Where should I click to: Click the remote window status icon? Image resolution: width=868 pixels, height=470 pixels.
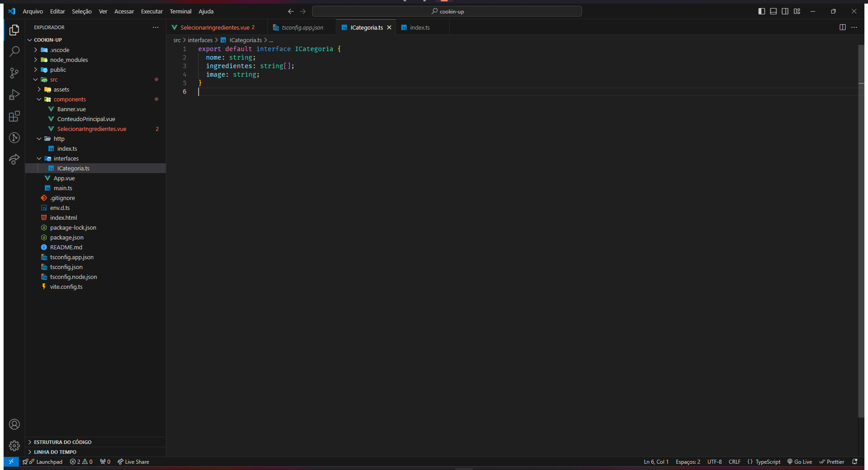point(11,461)
